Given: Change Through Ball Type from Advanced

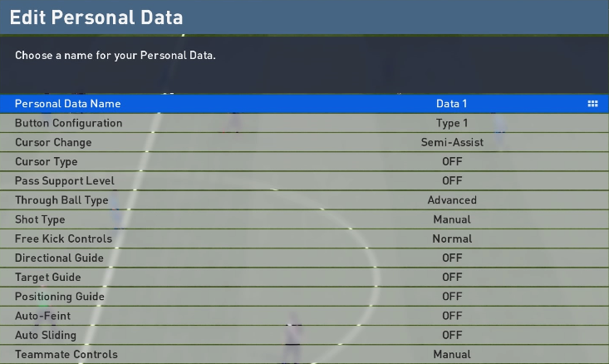Looking at the screenshot, I should point(452,200).
